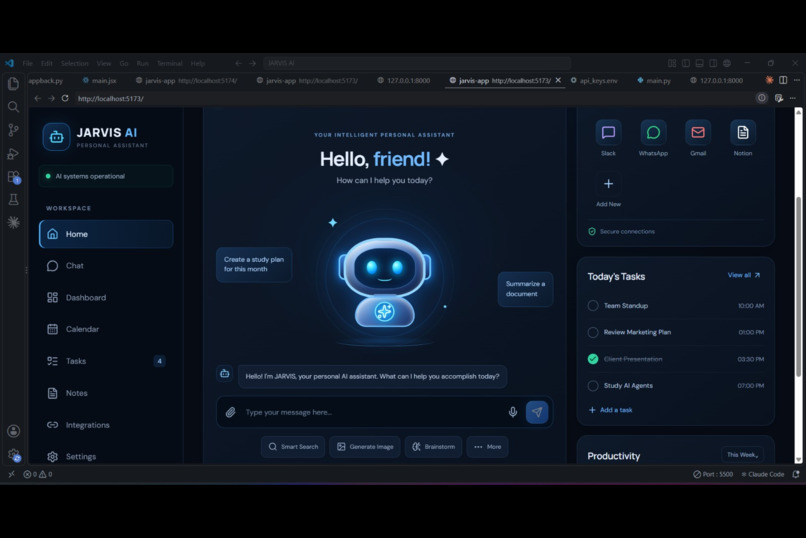Click the browser back arrow beside reload

coord(38,98)
